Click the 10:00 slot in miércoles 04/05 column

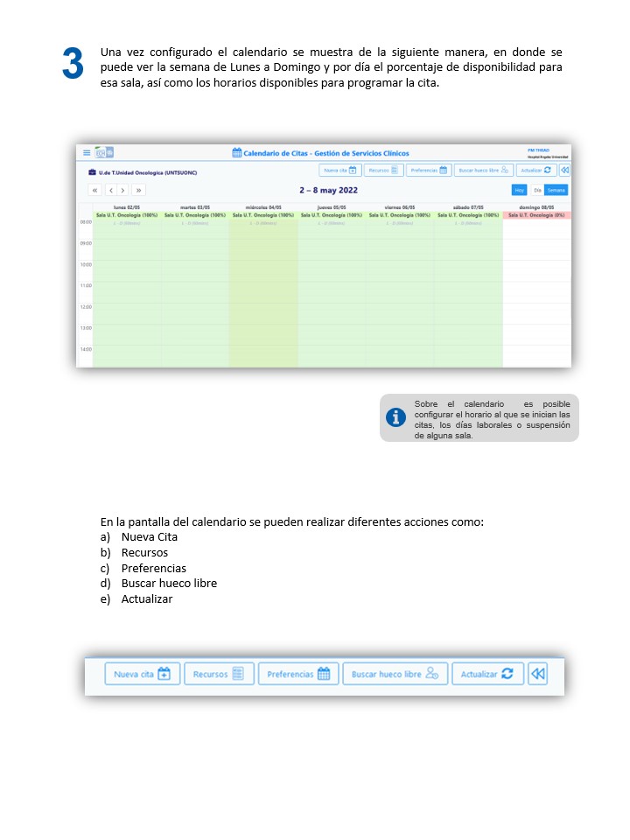click(263, 264)
